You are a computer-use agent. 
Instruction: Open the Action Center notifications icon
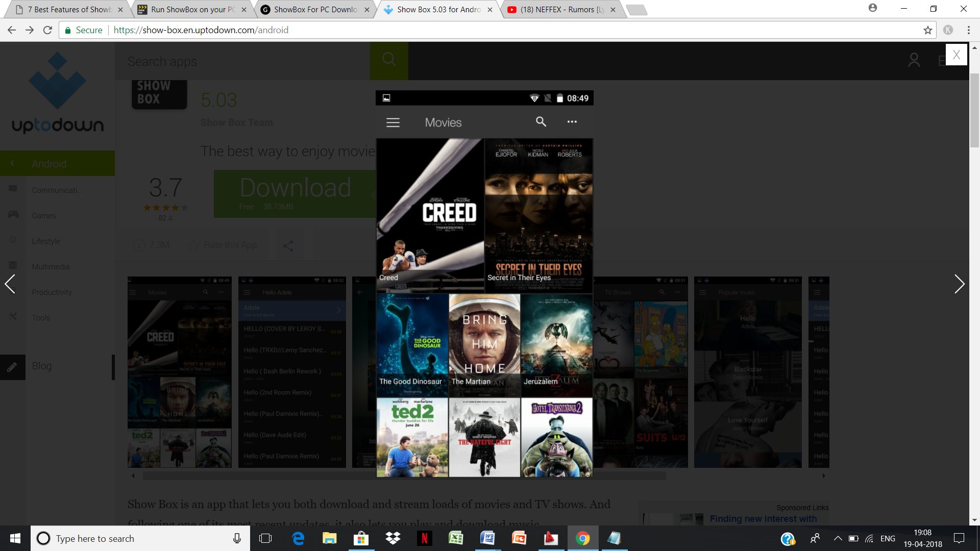click(x=959, y=538)
